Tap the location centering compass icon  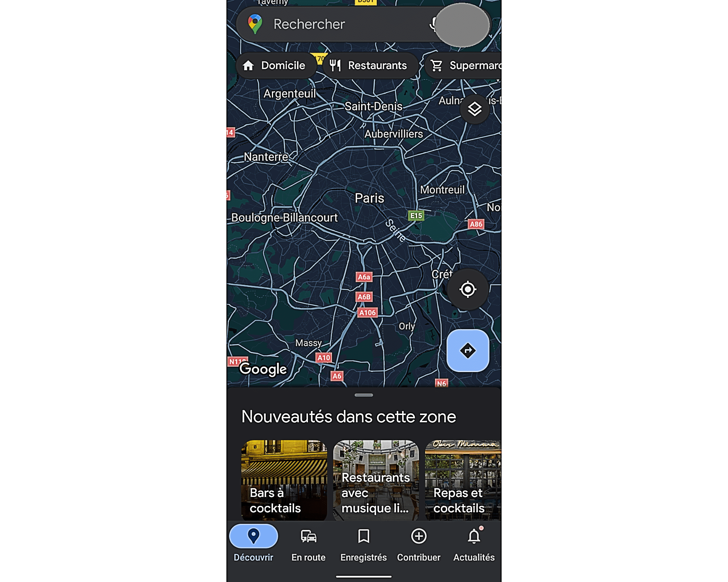click(468, 288)
